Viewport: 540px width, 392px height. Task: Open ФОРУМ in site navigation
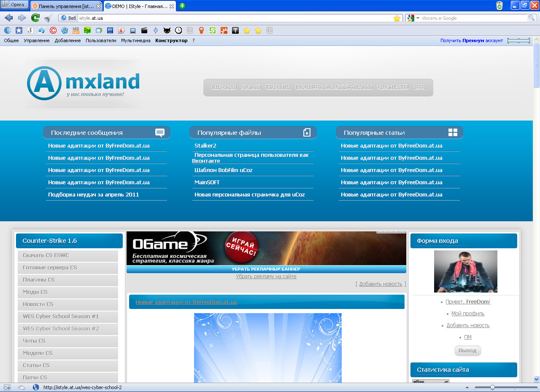(251, 87)
